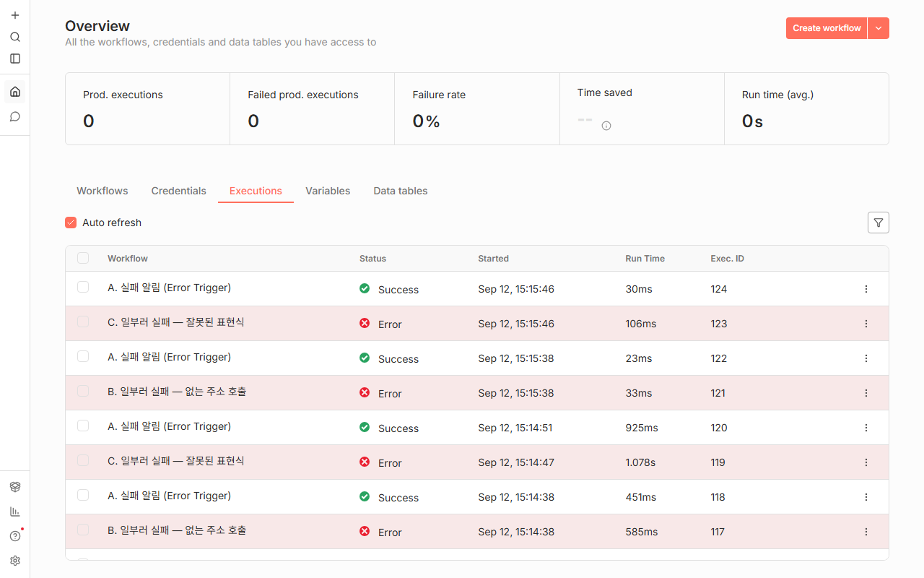The width and height of the screenshot is (924, 578).
Task: Open the box icon at sidebar bottom
Action: (x=15, y=487)
